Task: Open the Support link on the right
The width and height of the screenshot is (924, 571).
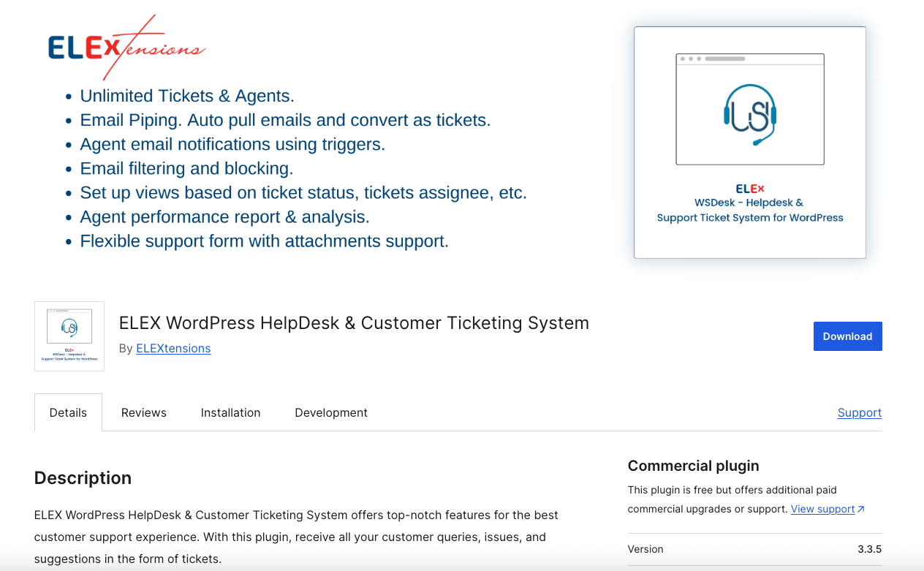Action: [x=859, y=412]
